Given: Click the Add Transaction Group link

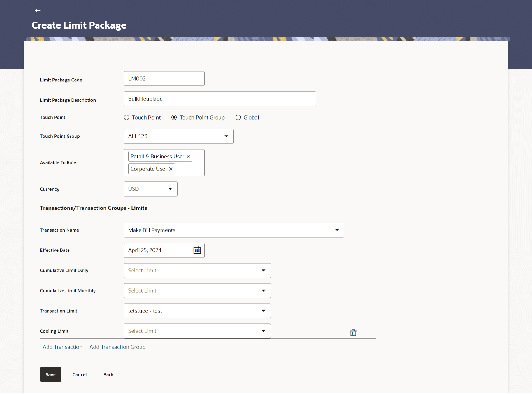Looking at the screenshot, I should coord(117,347).
